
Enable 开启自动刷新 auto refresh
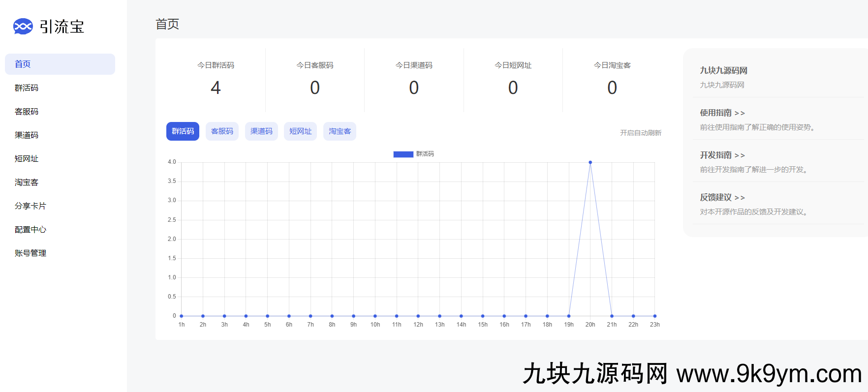click(x=640, y=133)
